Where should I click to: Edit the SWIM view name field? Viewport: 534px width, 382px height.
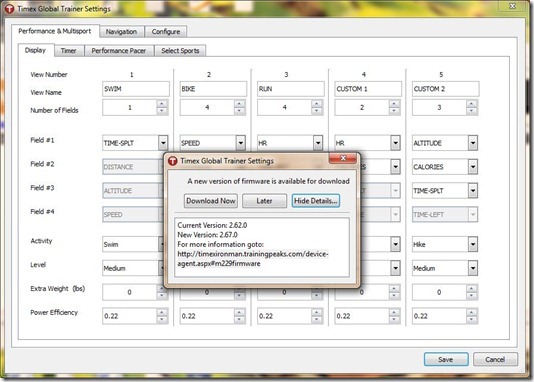point(136,89)
